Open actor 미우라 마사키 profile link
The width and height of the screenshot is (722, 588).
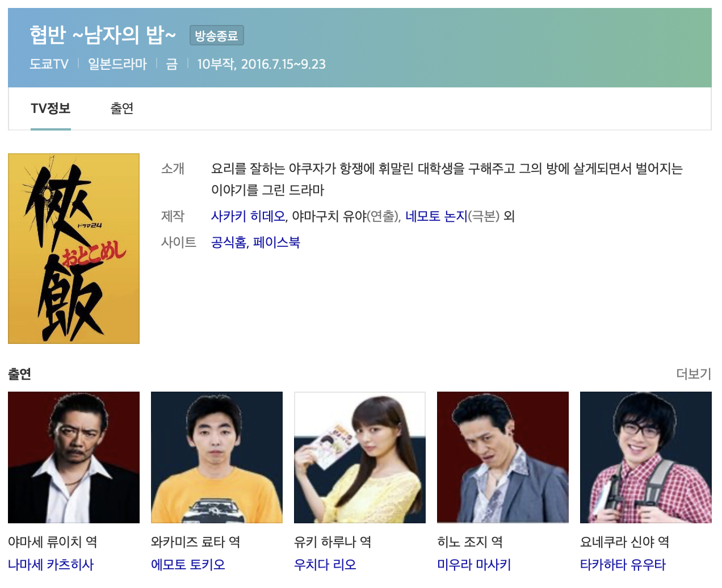[475, 565]
